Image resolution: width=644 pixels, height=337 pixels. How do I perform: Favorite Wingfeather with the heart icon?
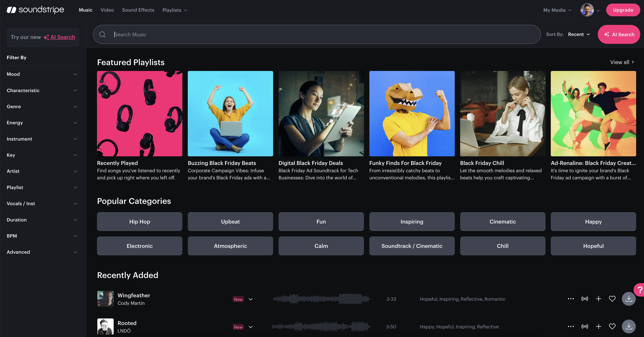point(612,299)
